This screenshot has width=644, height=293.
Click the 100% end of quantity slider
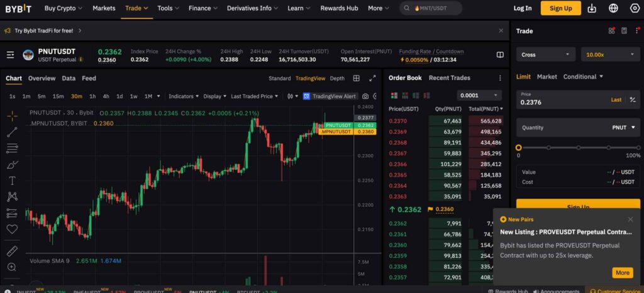click(637, 148)
